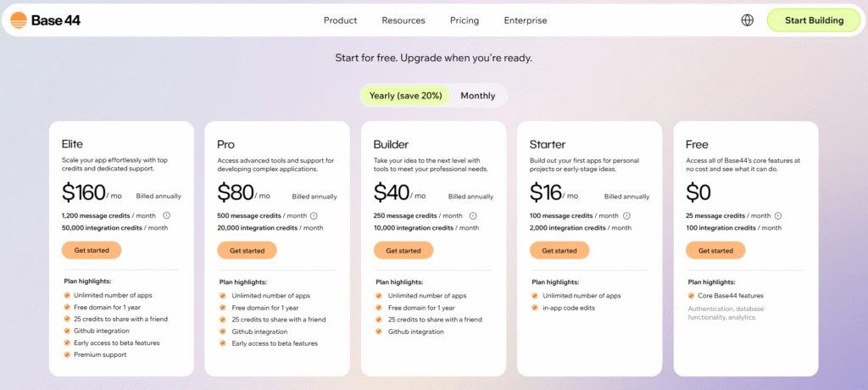Open the Enterprise nav item
The image size is (868, 390).
click(x=526, y=20)
